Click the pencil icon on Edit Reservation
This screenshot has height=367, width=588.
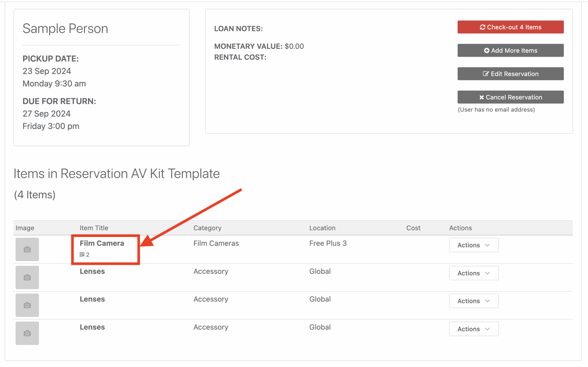486,74
